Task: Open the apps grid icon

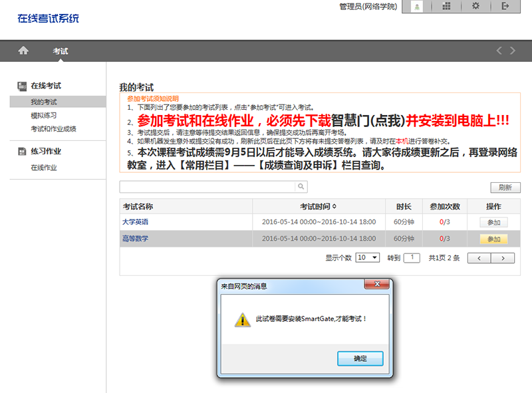Action: tap(447, 6)
